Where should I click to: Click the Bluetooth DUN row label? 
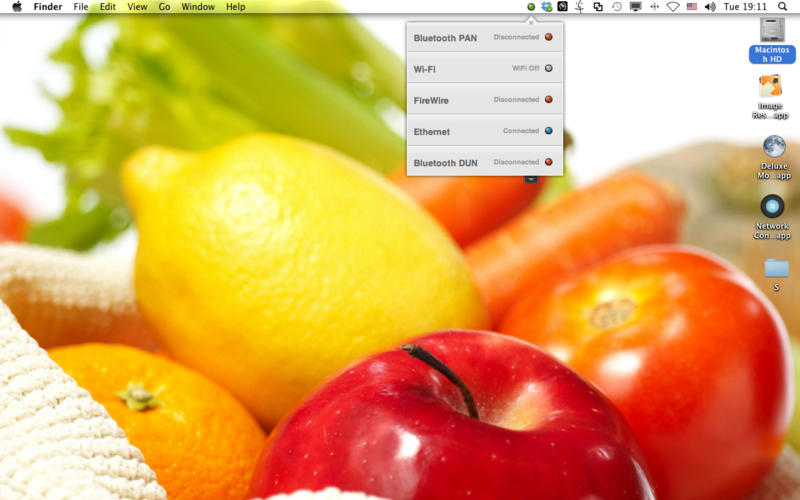click(445, 163)
